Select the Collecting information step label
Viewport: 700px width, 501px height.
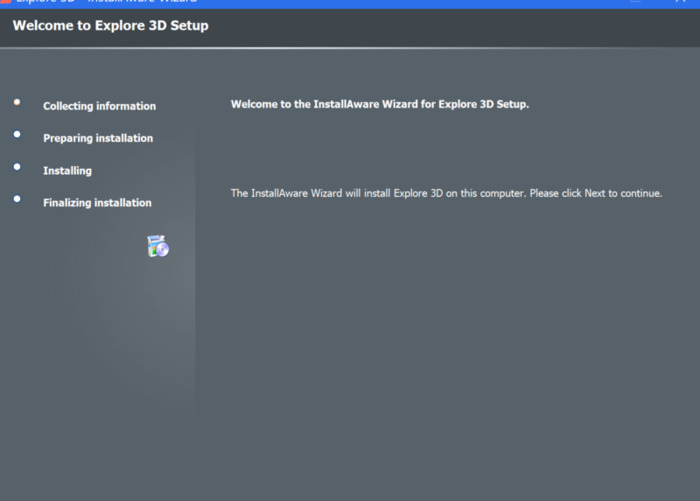coord(100,106)
